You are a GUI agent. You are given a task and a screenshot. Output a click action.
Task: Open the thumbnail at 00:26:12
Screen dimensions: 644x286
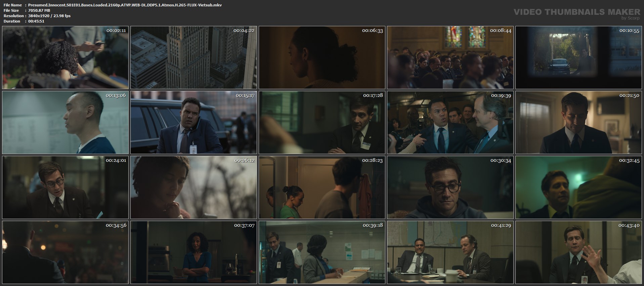(194, 187)
